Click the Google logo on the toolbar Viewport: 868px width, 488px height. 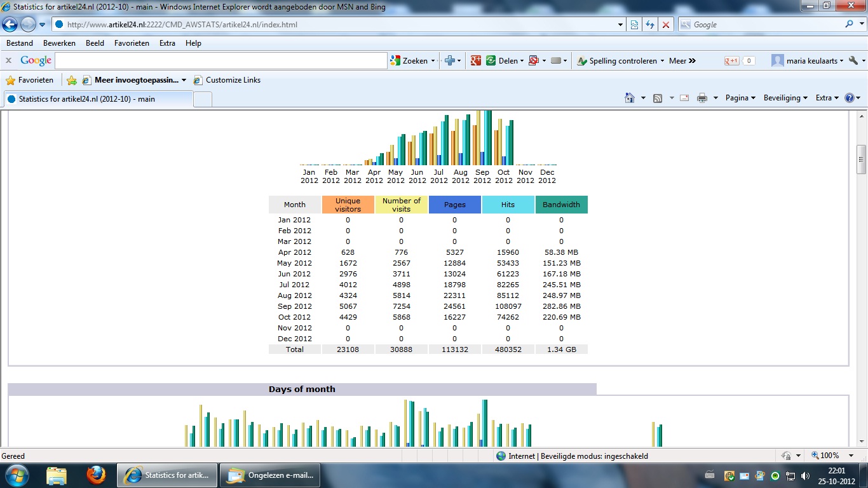click(x=36, y=60)
